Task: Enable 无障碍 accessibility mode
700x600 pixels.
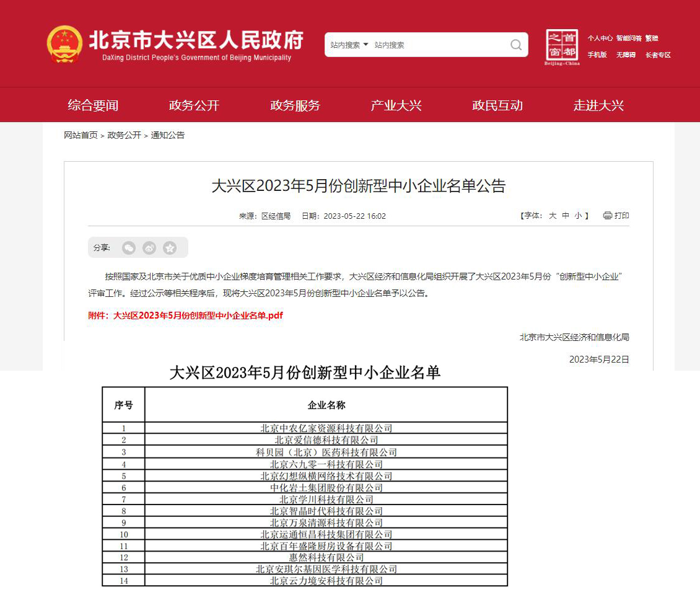Action: 626,55
